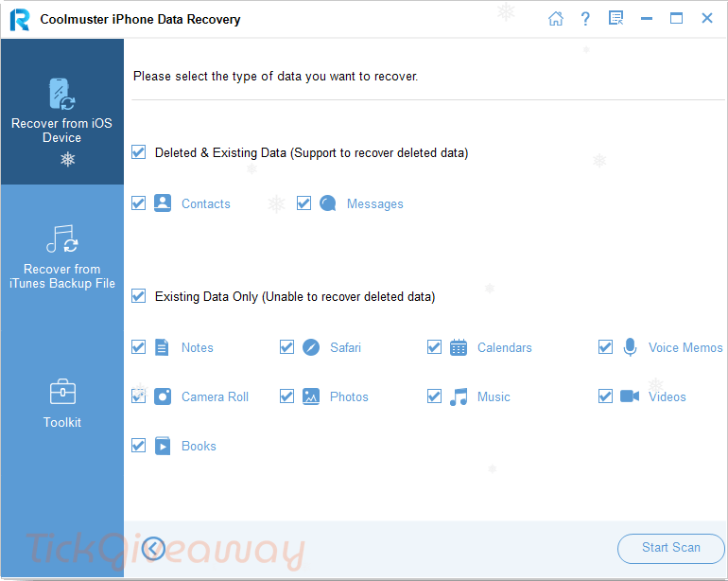The height and width of the screenshot is (581, 728).
Task: Click the Music note icon
Action: (459, 396)
